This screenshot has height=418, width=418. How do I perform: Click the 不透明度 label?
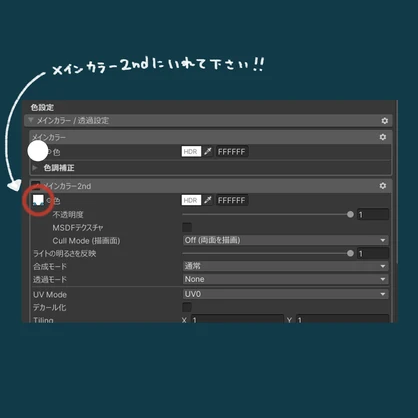pos(68,215)
